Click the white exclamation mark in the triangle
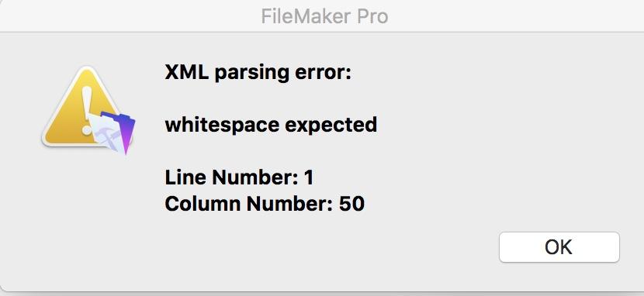644x296 pixels. [x=87, y=110]
